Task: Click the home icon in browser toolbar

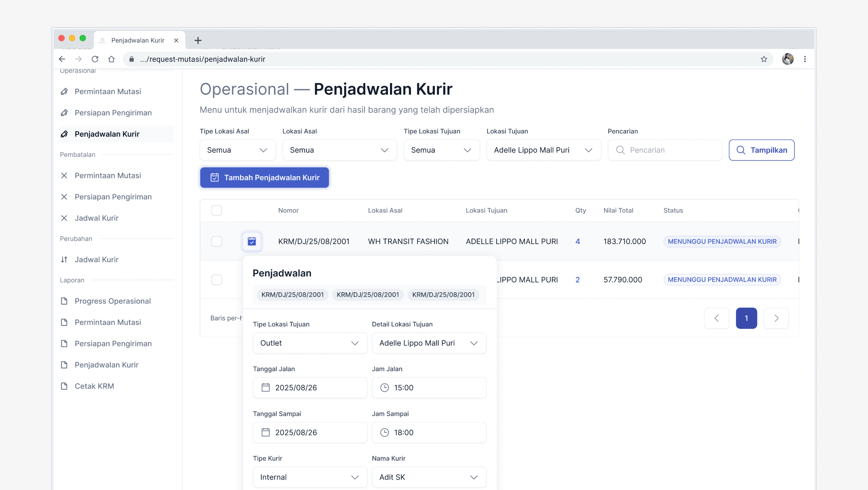Action: click(111, 59)
